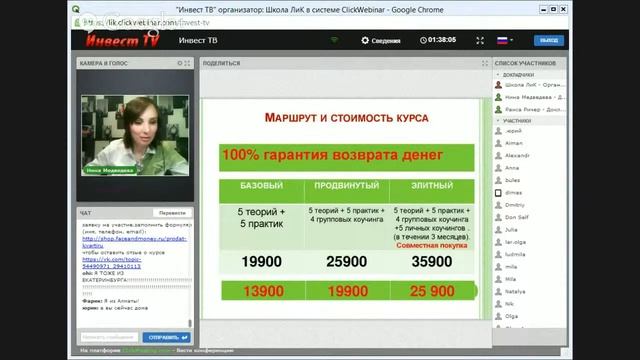Click the discounted 13900 price

(263, 291)
